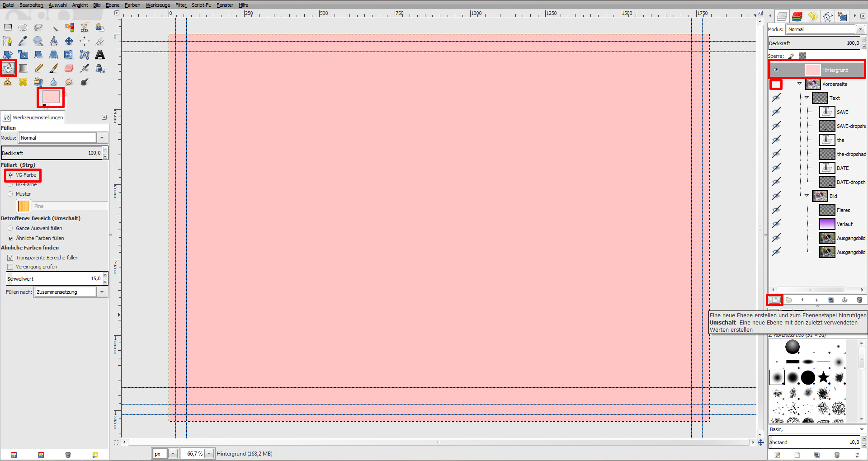Open the Modus dropdown in the layers panel
868x461 pixels.
point(860,29)
